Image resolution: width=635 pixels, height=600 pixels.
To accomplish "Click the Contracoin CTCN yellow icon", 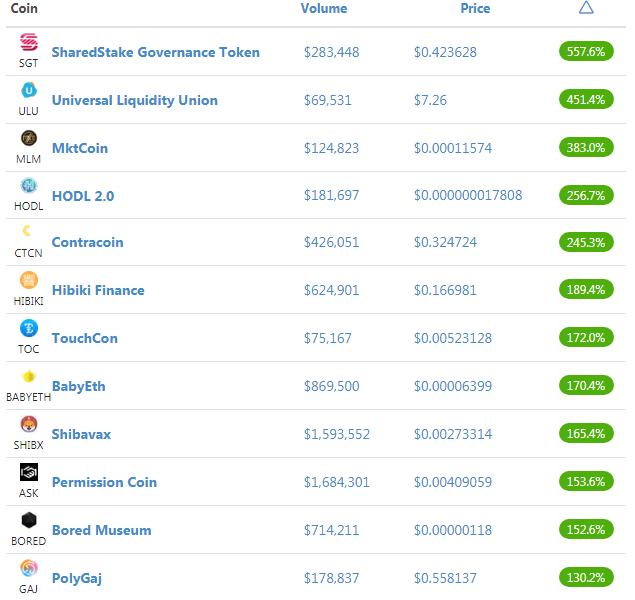I will (x=27, y=230).
